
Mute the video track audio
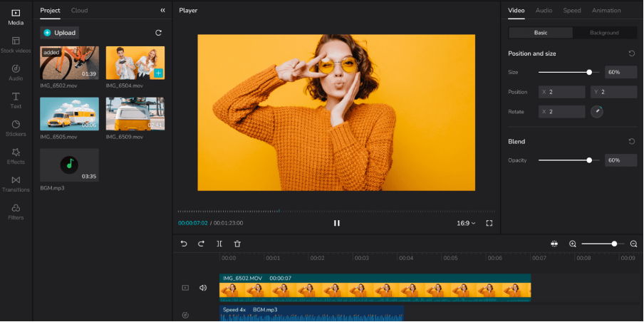[x=203, y=289]
